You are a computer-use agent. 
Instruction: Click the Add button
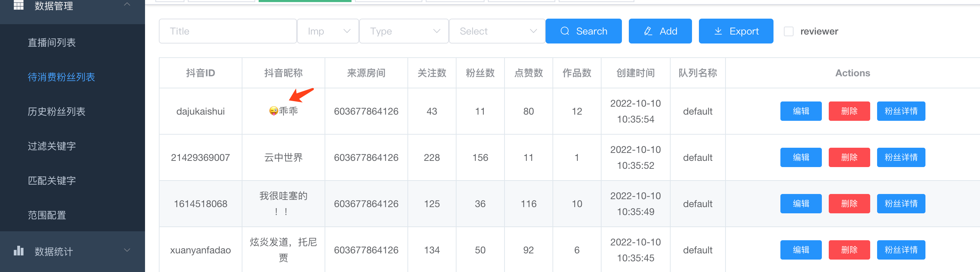(660, 31)
